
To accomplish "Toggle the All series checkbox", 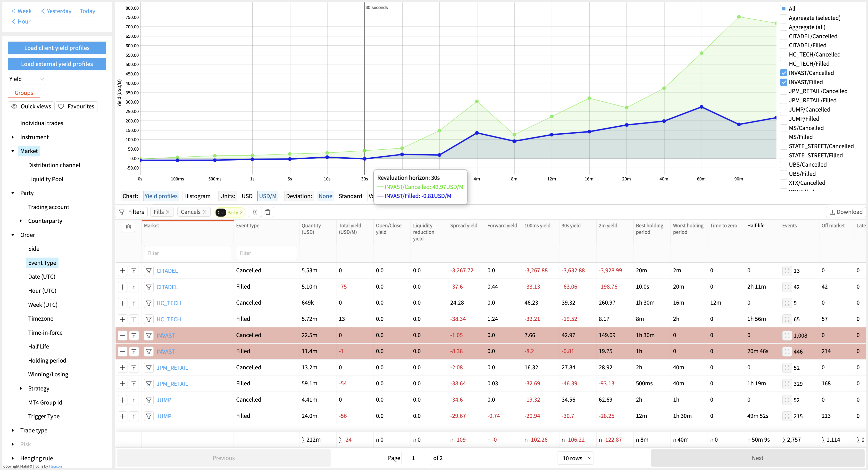I will pyautogui.click(x=784, y=9).
